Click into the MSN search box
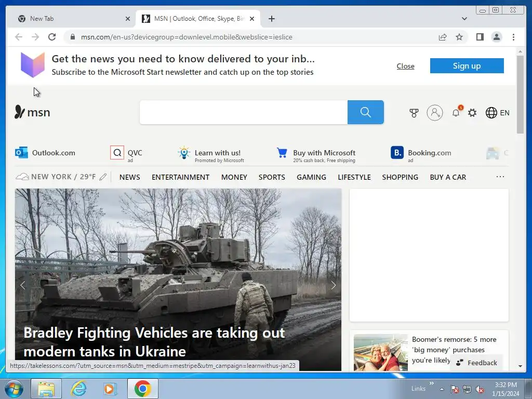 243,112
